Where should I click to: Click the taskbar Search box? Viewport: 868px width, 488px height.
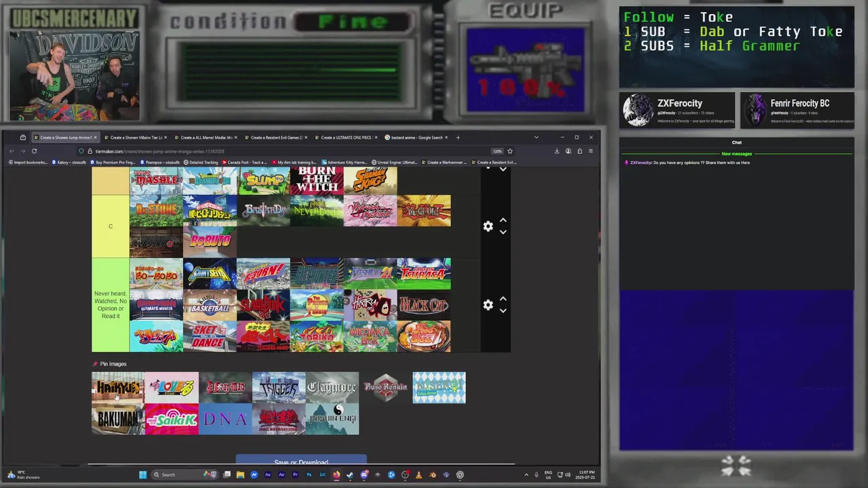[184, 474]
